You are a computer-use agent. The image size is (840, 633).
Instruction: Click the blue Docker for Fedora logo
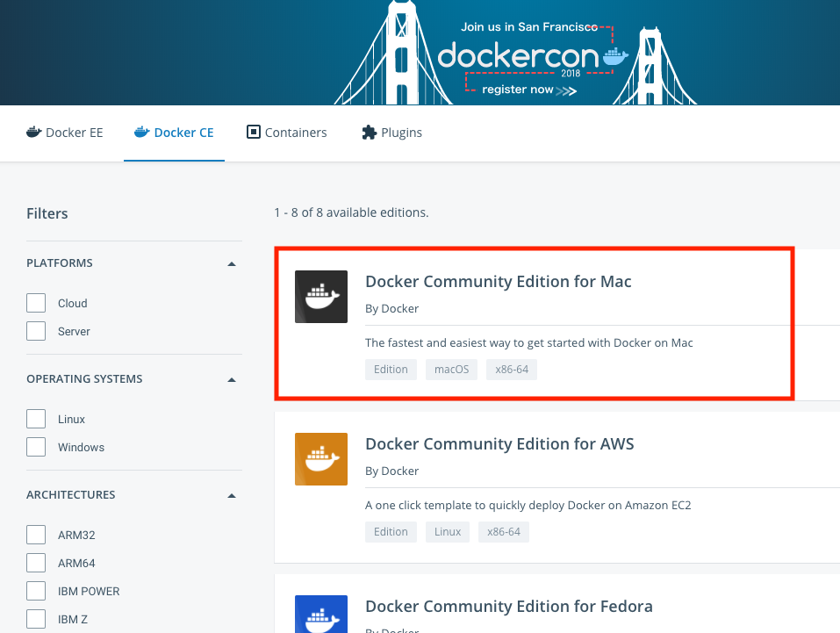coord(321,615)
